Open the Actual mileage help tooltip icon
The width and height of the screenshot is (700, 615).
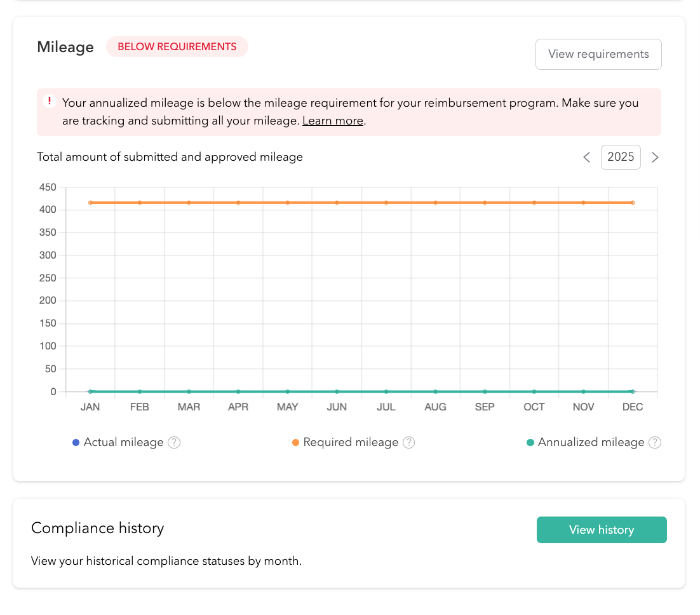[x=174, y=442]
